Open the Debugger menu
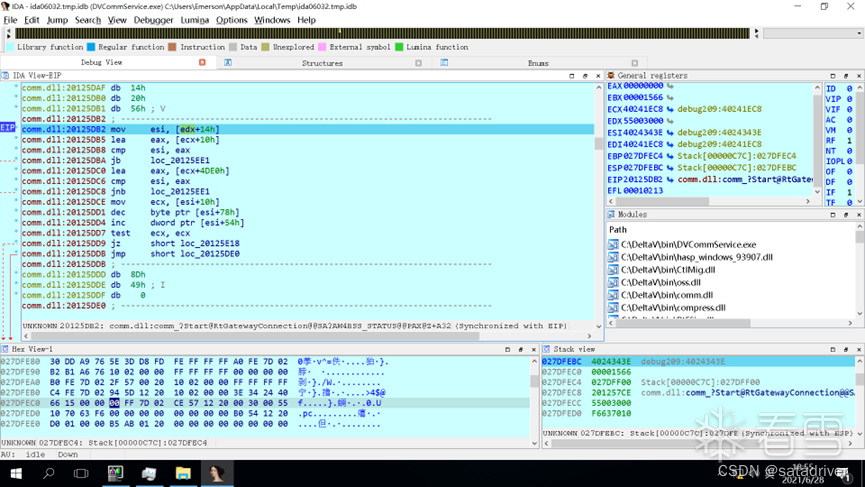The image size is (865, 487). tap(153, 20)
